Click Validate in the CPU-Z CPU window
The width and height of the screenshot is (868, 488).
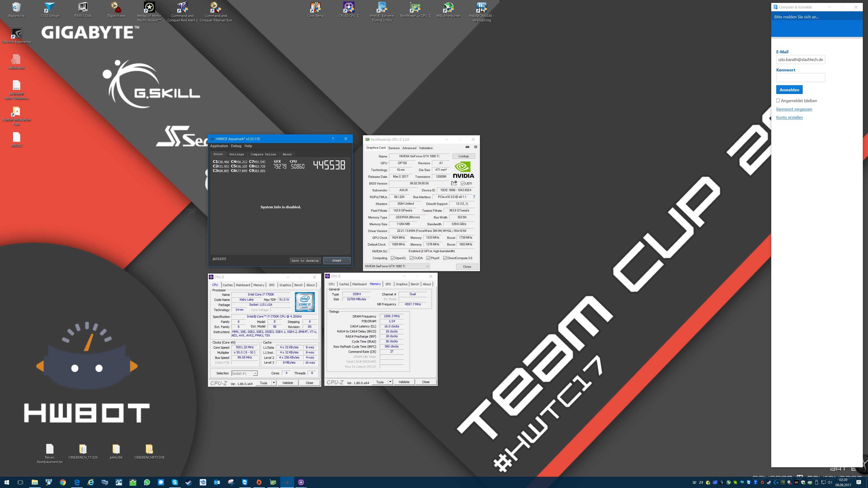click(288, 383)
